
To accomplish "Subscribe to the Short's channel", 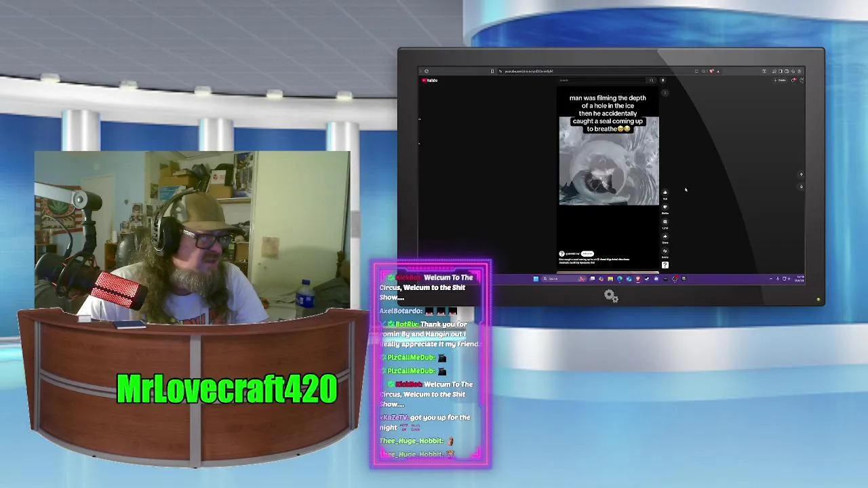I will (x=587, y=253).
